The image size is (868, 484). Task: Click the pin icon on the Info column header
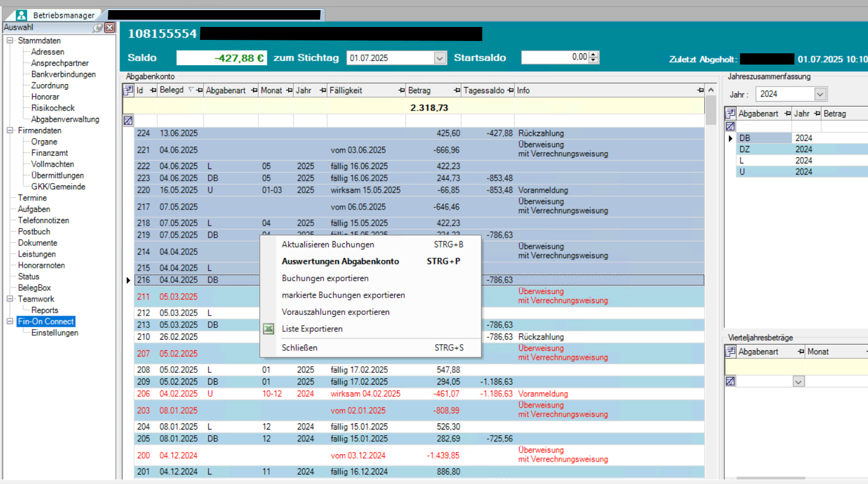700,90
